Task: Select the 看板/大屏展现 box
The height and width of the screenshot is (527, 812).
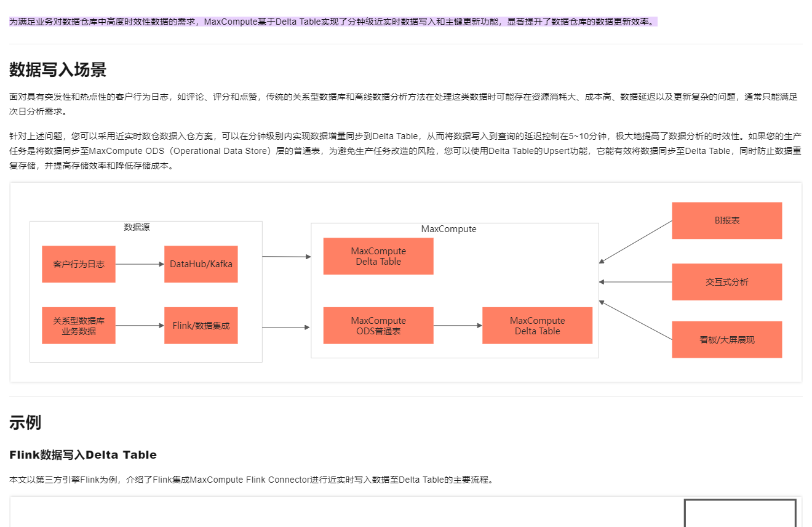Action: [x=727, y=339]
